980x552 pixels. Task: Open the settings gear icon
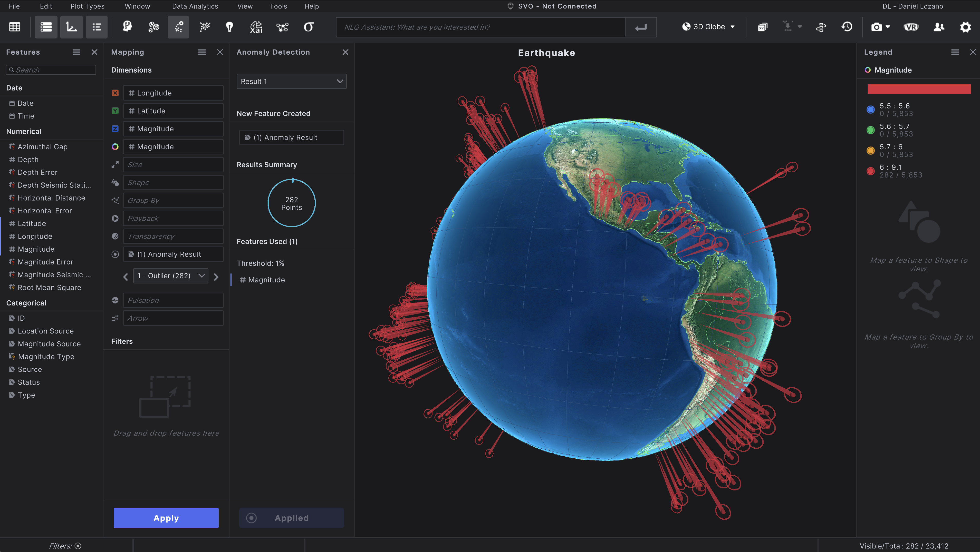click(966, 27)
